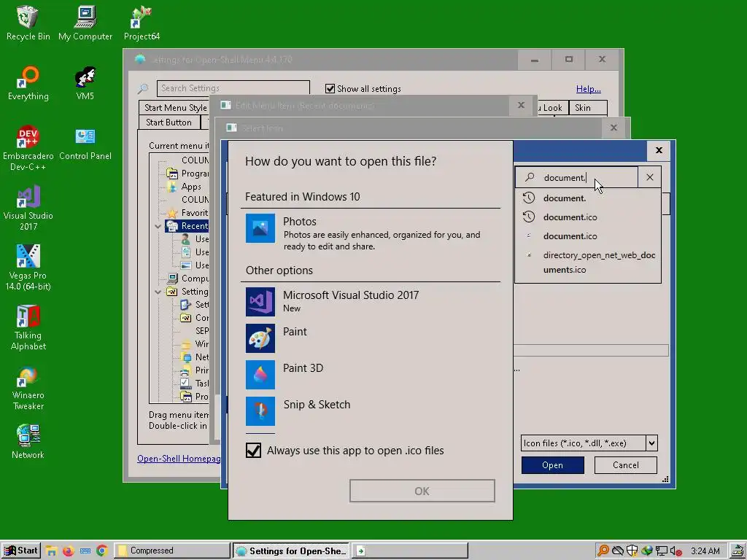Pick the Paint app icon
The height and width of the screenshot is (560, 747).
click(260, 338)
